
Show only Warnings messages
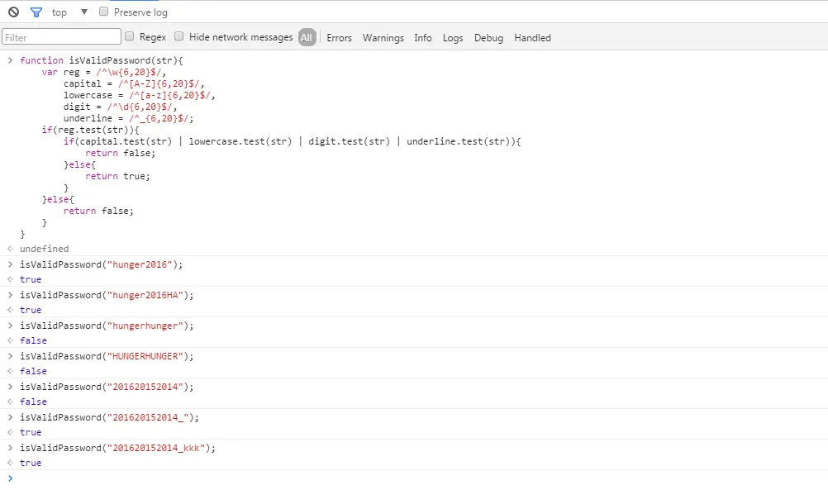[x=383, y=37]
